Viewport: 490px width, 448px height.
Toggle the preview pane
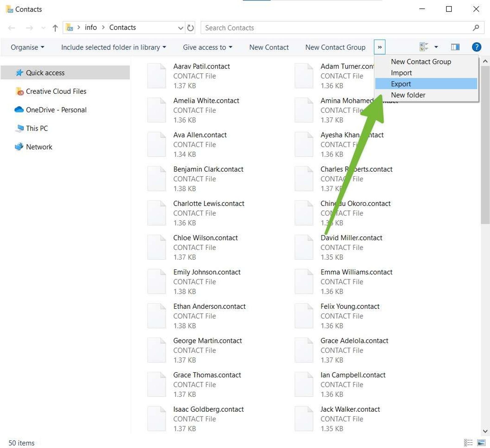[x=455, y=47]
